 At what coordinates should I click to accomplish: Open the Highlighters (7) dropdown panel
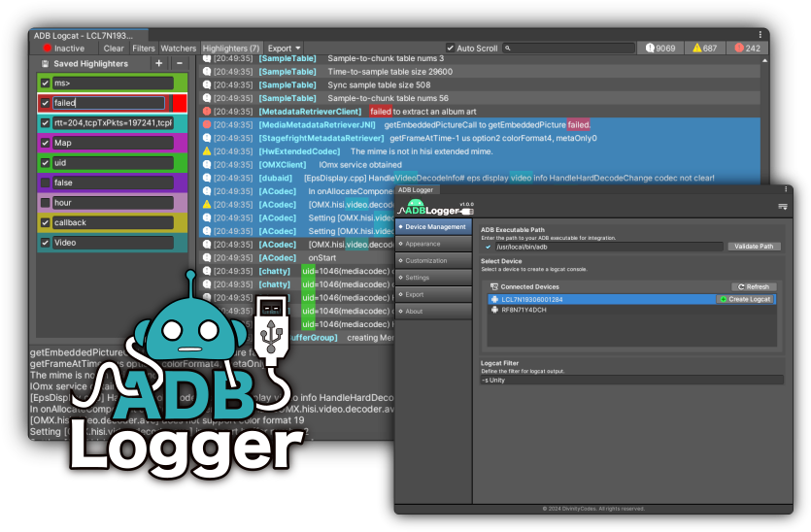click(x=231, y=48)
